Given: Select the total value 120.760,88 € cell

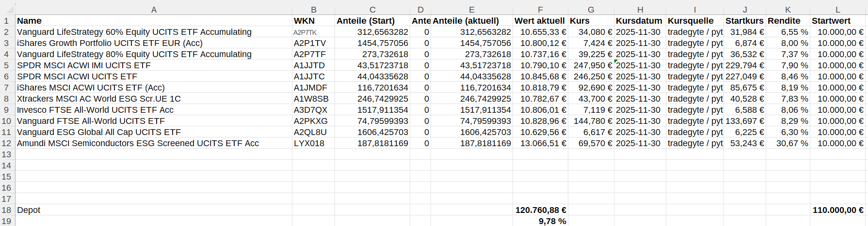Looking at the screenshot, I should tap(541, 210).
